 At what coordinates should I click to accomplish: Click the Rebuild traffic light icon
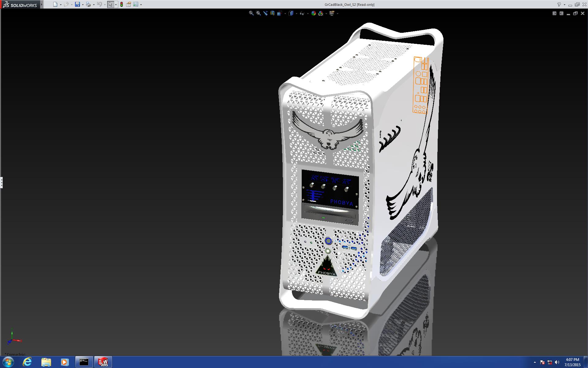point(122,4)
